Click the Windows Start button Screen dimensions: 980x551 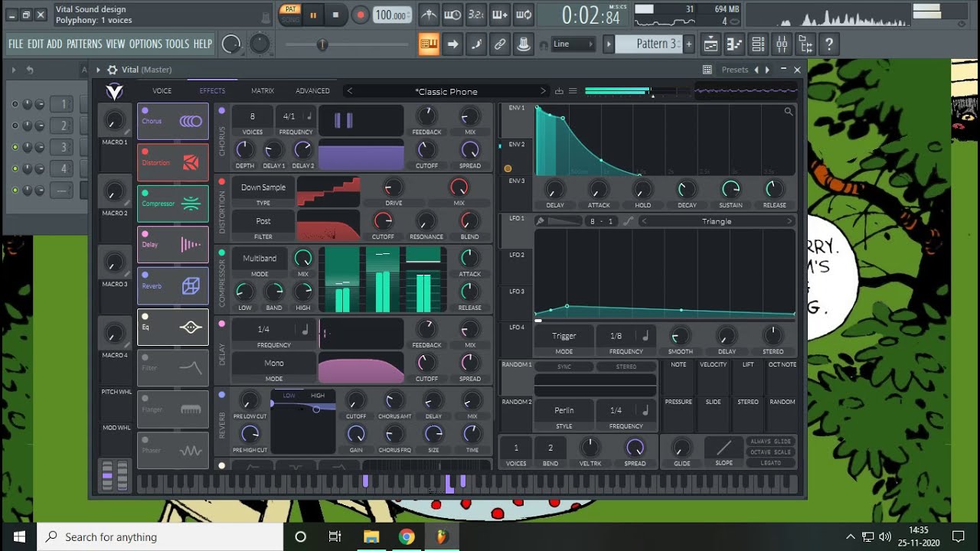tap(18, 536)
